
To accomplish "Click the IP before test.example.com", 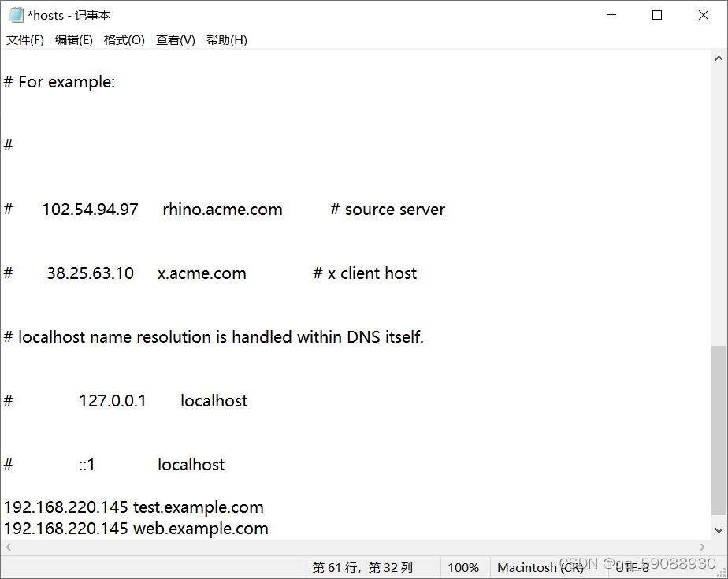I will pos(66,507).
